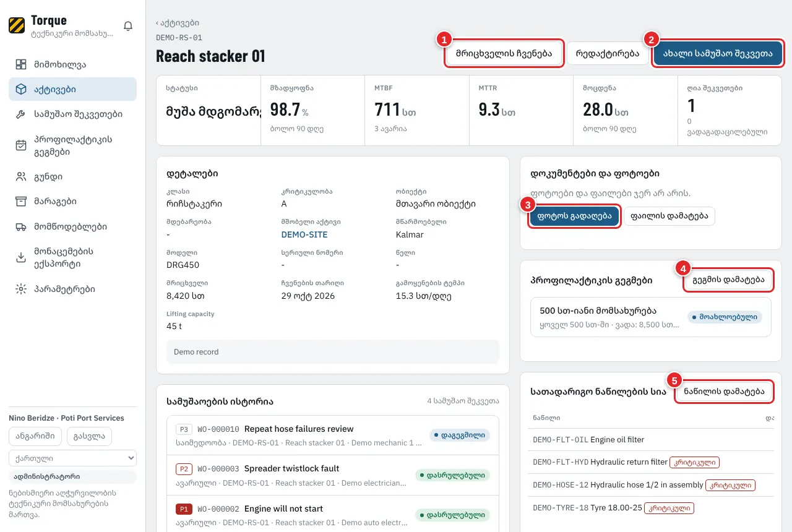Click the მიმოხილვა dashboard grid icon

tap(21, 64)
